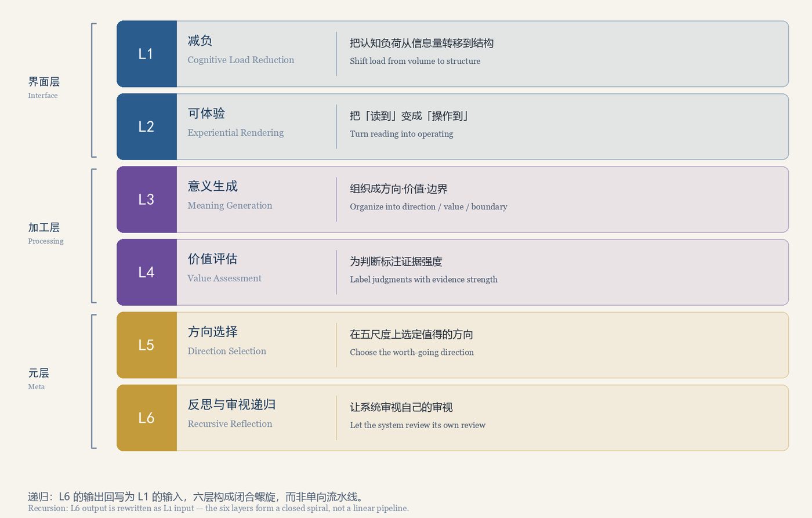Image resolution: width=812 pixels, height=518 pixels.
Task: Select the subtitle Direction Selection
Action: coord(227,351)
